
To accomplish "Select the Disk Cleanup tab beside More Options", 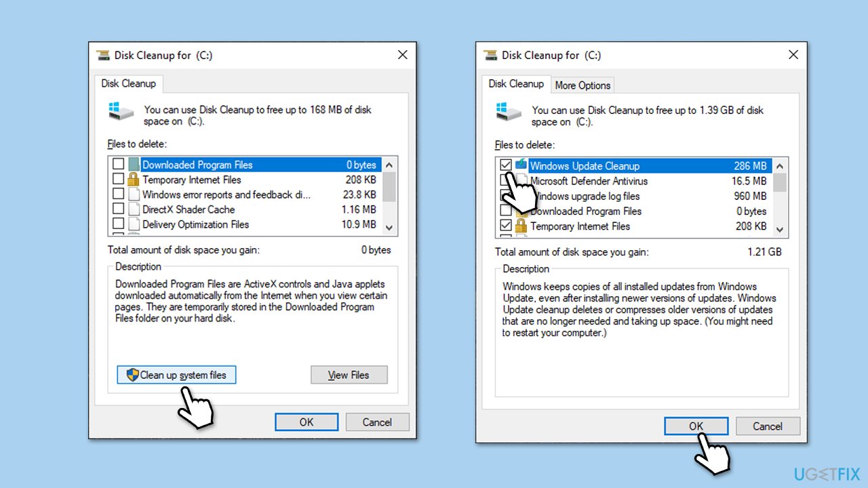I will tap(516, 84).
